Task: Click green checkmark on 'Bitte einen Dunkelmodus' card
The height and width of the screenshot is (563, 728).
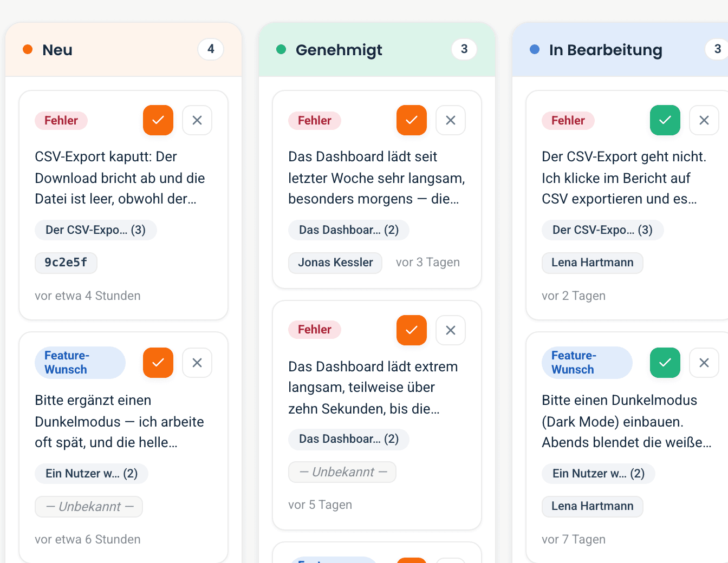Action: 665,363
